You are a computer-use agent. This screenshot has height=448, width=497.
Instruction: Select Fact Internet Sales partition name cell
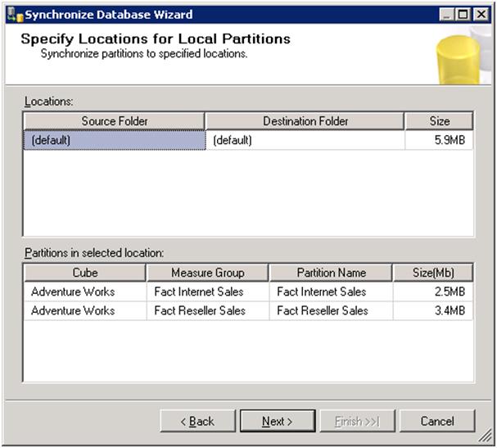click(331, 292)
